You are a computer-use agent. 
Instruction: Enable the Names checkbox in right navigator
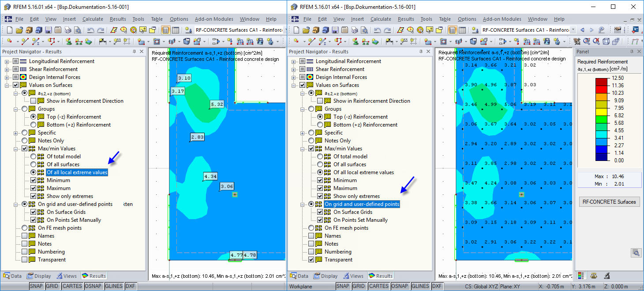(311, 236)
